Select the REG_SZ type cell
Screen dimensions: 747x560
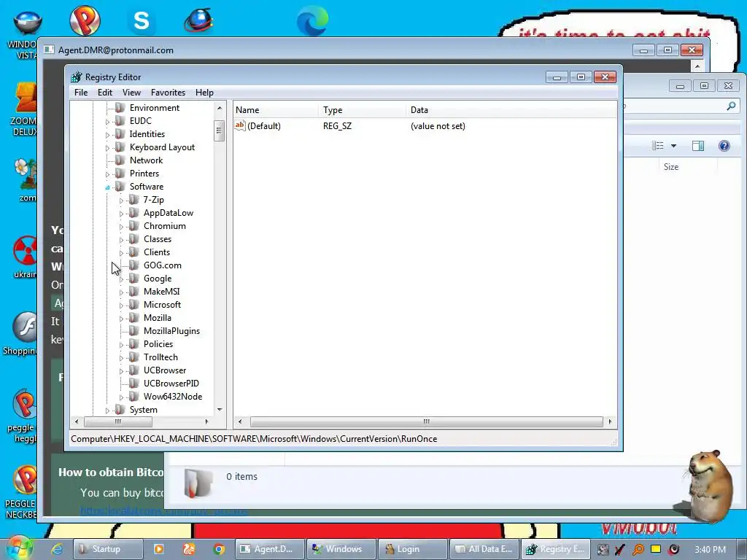(337, 126)
